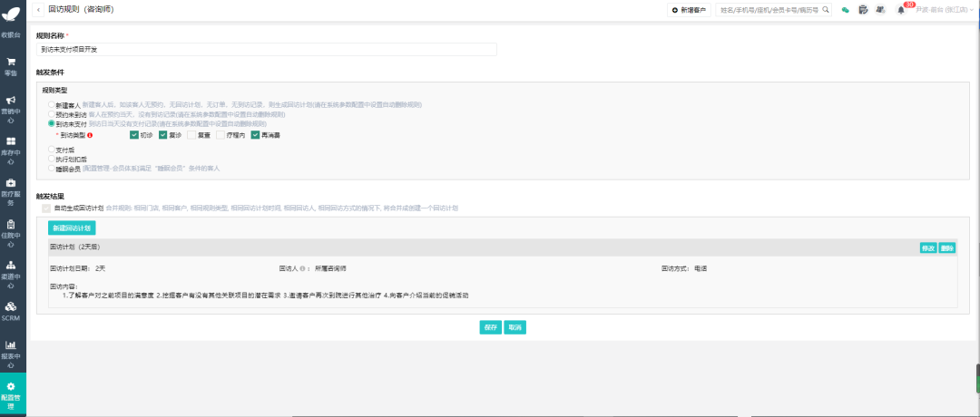Open the 零售 shopping cart module

[x=13, y=67]
